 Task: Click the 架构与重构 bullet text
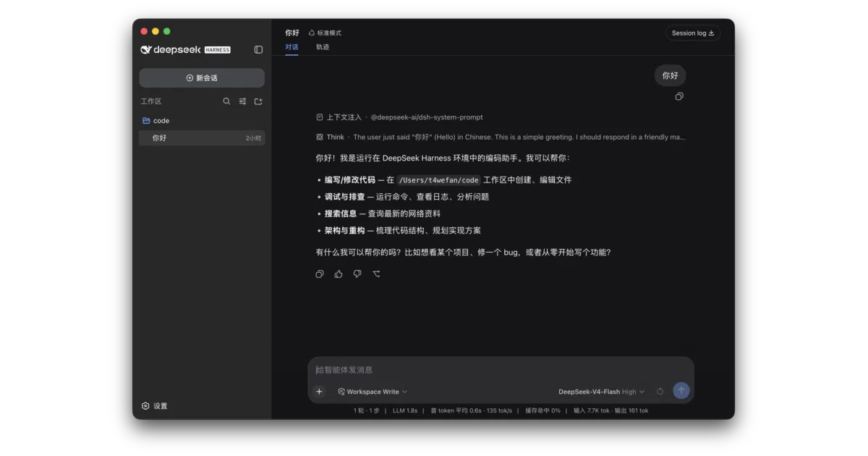[345, 230]
